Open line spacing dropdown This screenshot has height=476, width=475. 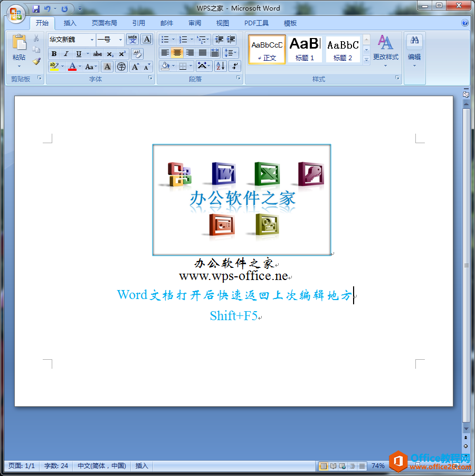coord(230,53)
